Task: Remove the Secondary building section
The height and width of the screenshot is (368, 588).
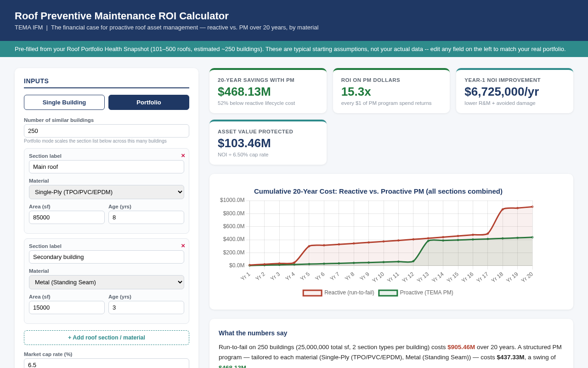Action: coord(183,246)
